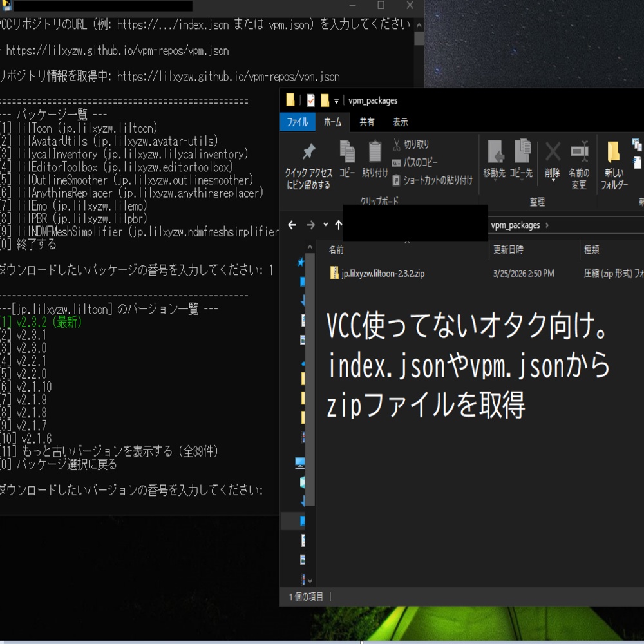Click the 貼り付け (Paste) ribbon icon

(x=375, y=156)
